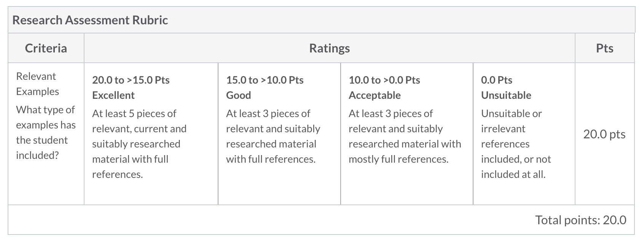The width and height of the screenshot is (644, 244).
Task: Choose the Acceptable rating cell
Action: coord(407,134)
